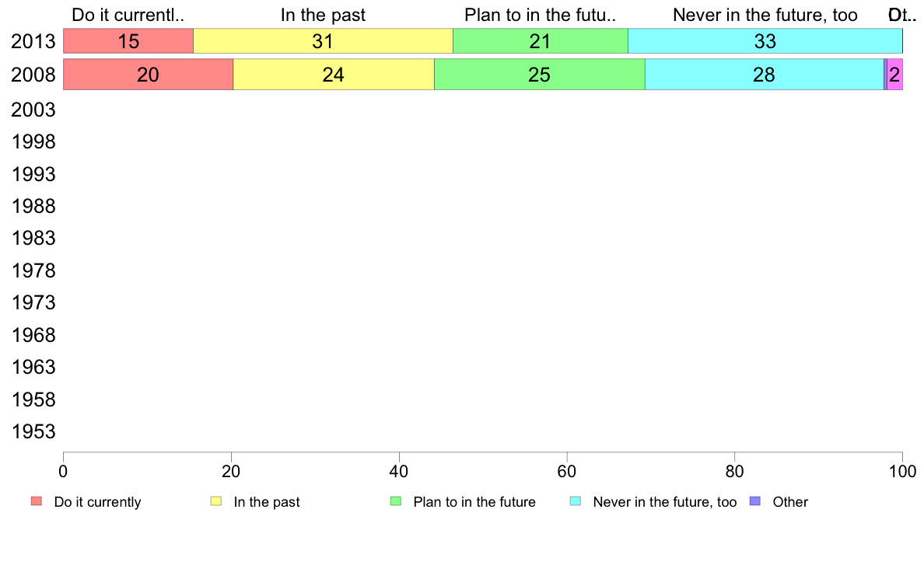Select the 2013 red segment labeled 15

point(128,40)
